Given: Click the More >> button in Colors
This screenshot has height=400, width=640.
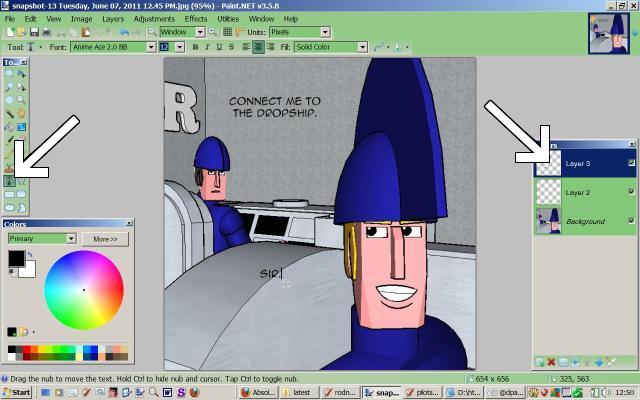Looking at the screenshot, I should pyautogui.click(x=105, y=239).
